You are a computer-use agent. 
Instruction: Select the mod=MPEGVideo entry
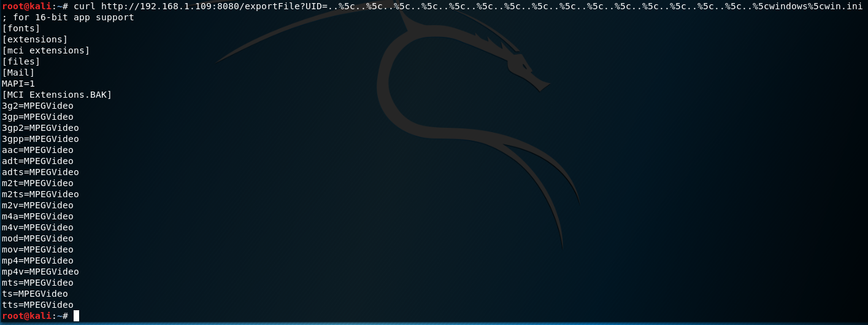click(37, 238)
